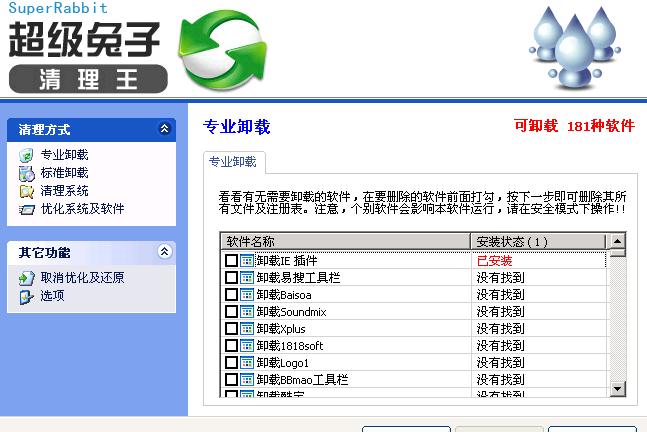647x432 pixels.
Task: Select the 卸载BBmao工具栏 checkbox
Action: pyautogui.click(x=231, y=380)
